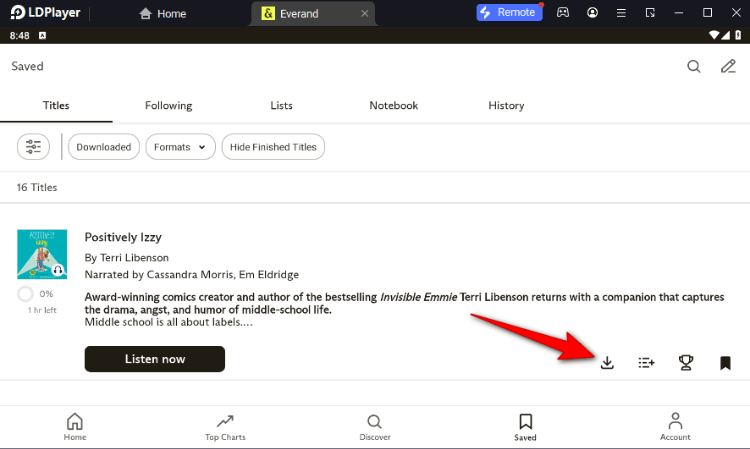Switch to the Notebook tab
Viewport: 750px width, 449px height.
[394, 105]
